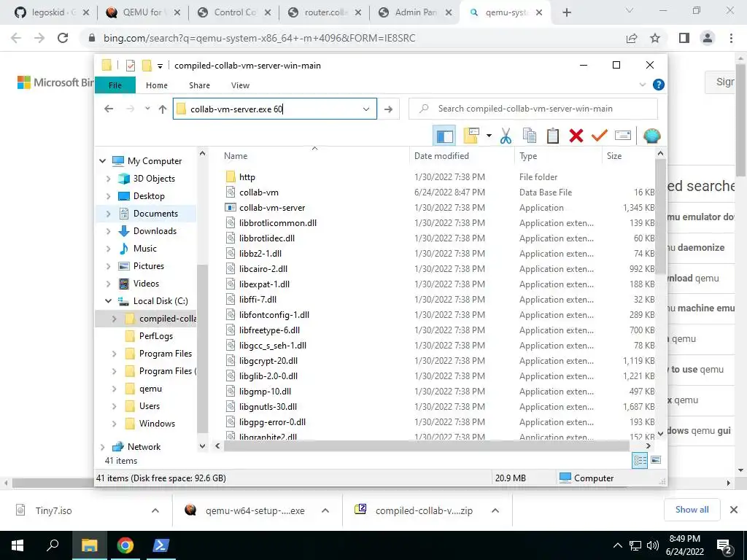Expand the explorer ribbon chevron

tap(642, 85)
